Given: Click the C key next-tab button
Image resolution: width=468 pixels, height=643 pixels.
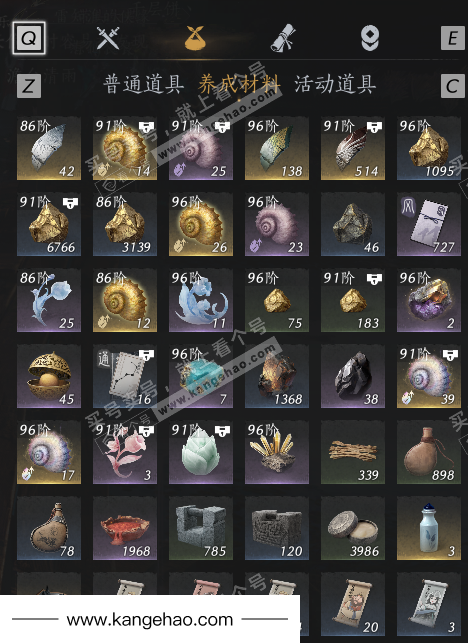Looking at the screenshot, I should [452, 86].
